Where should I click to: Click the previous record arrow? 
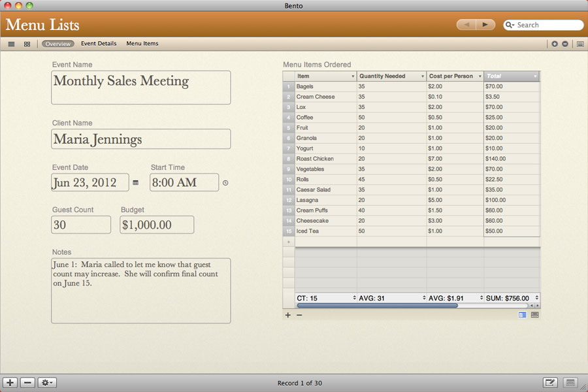click(466, 24)
